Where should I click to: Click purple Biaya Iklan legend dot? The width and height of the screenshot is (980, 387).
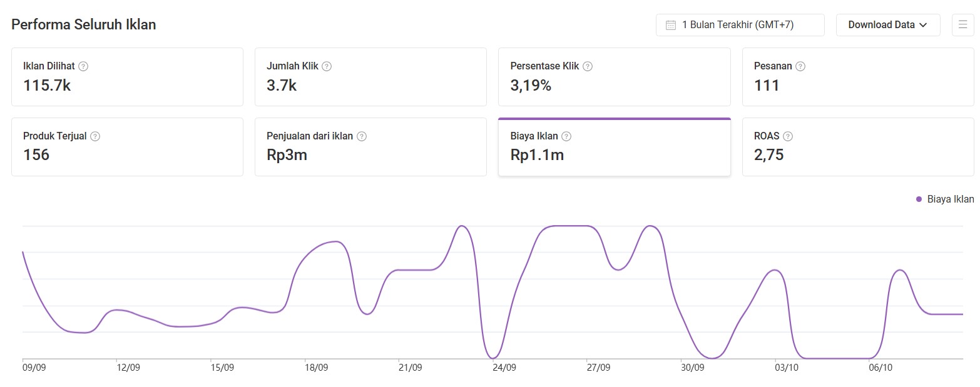(919, 199)
